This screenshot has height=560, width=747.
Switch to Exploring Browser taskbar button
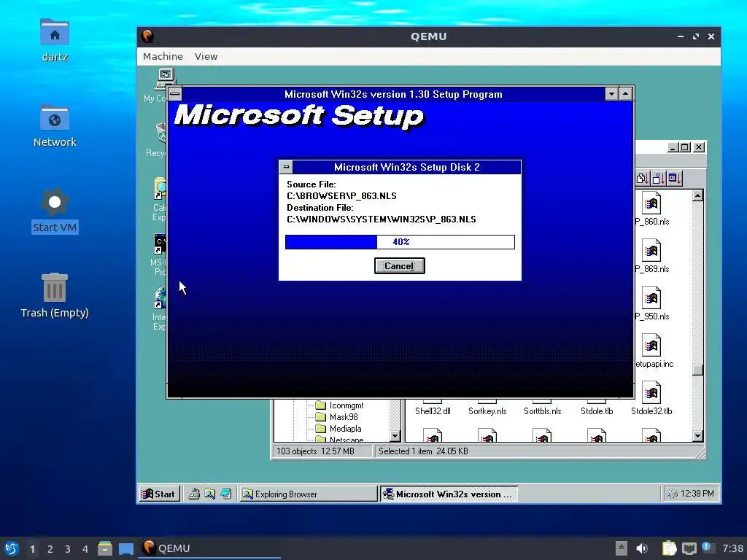pyautogui.click(x=308, y=494)
